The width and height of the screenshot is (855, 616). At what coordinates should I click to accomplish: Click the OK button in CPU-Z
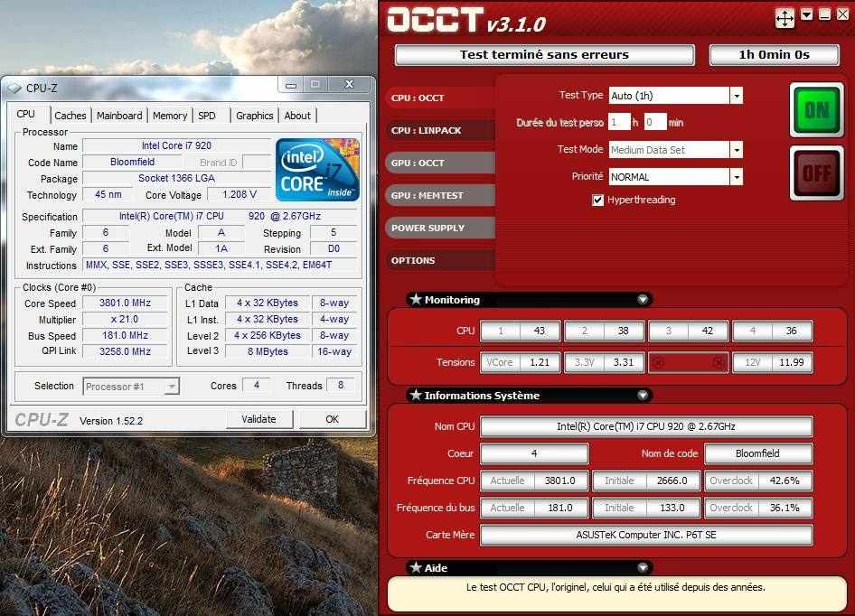[332, 419]
